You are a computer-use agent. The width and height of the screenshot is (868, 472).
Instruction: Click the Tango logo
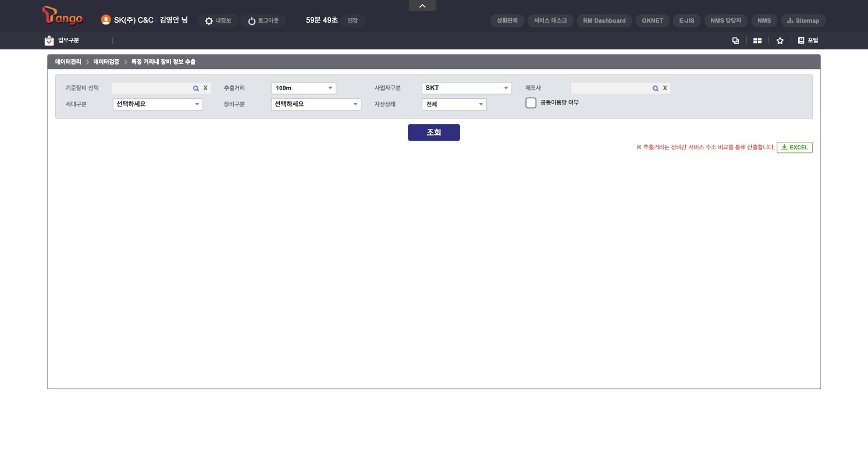(x=62, y=16)
